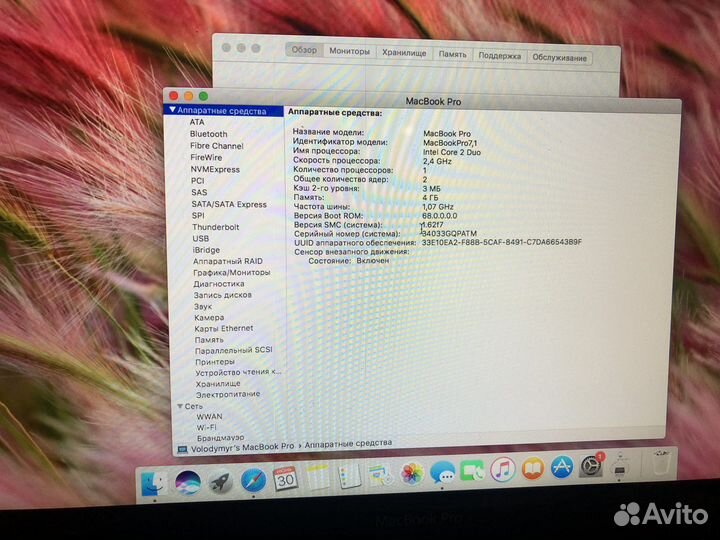Screen dimensions: 720x540
Task: Click hardware UUID value text
Action: (x=501, y=242)
